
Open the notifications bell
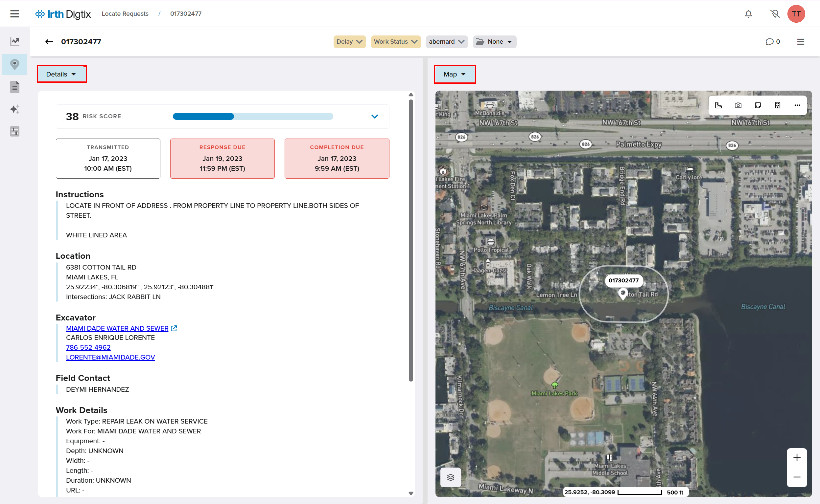[748, 14]
